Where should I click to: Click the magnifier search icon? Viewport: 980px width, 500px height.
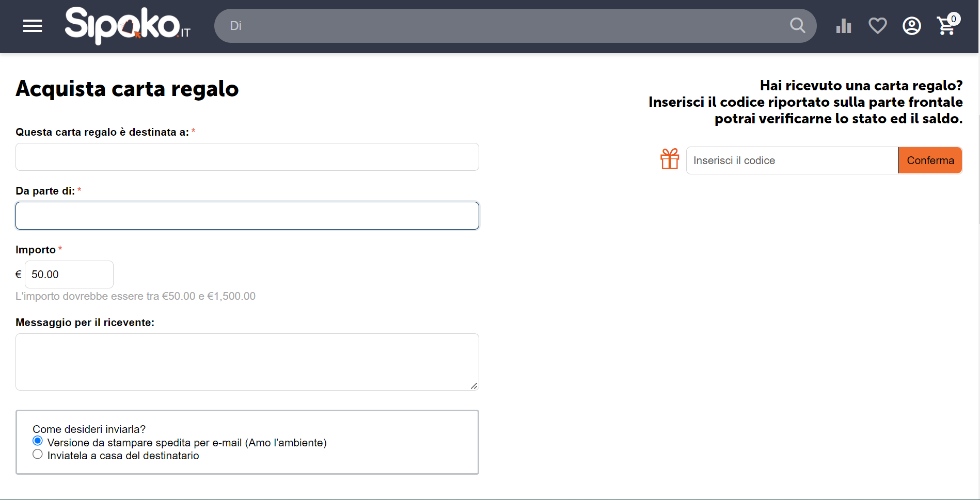point(797,25)
